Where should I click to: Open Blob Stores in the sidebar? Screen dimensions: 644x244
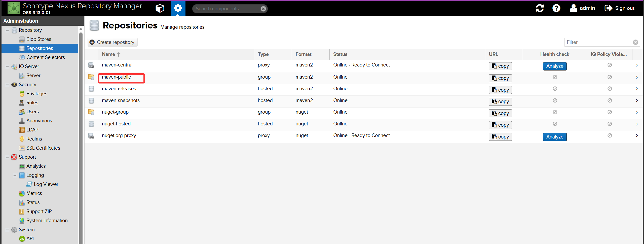click(39, 39)
